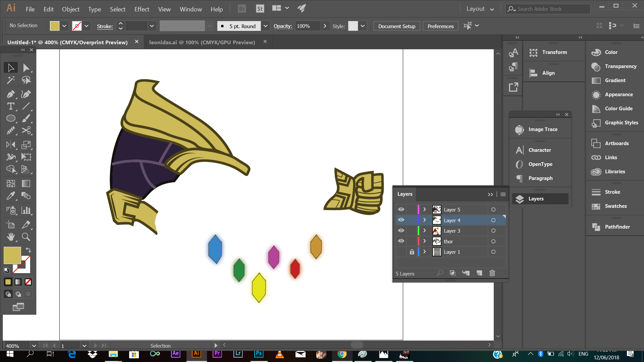
Task: Select the Eyedropper tool
Action: [11, 196]
